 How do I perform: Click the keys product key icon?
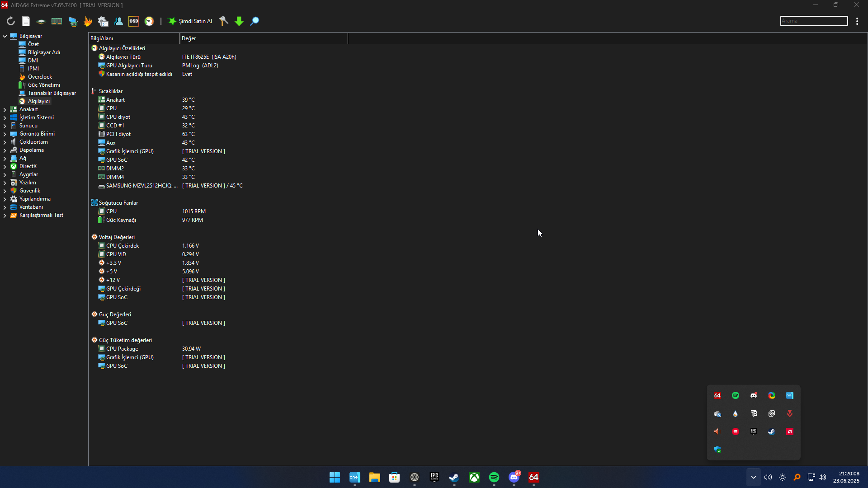pos(223,21)
